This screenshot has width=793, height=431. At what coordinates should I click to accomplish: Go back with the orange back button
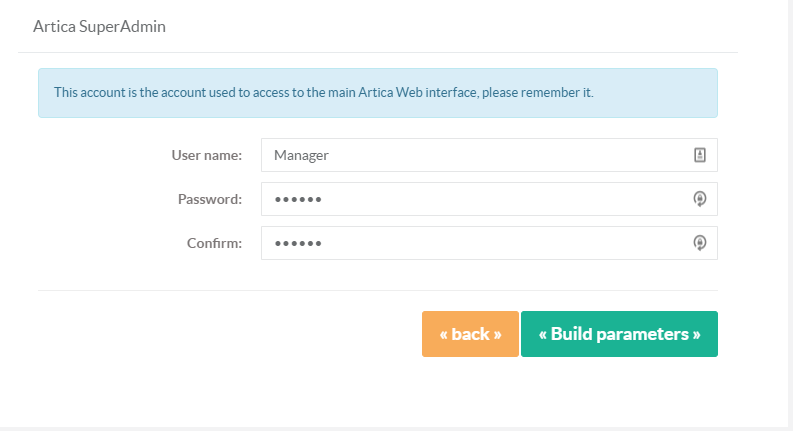click(470, 334)
